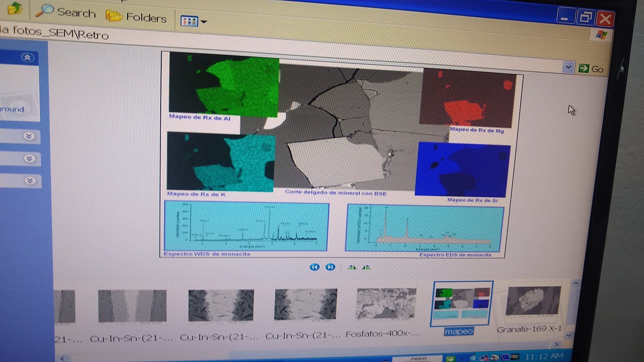Show the next image in filmstrip
This screenshot has width=644, height=362.
tap(330, 267)
